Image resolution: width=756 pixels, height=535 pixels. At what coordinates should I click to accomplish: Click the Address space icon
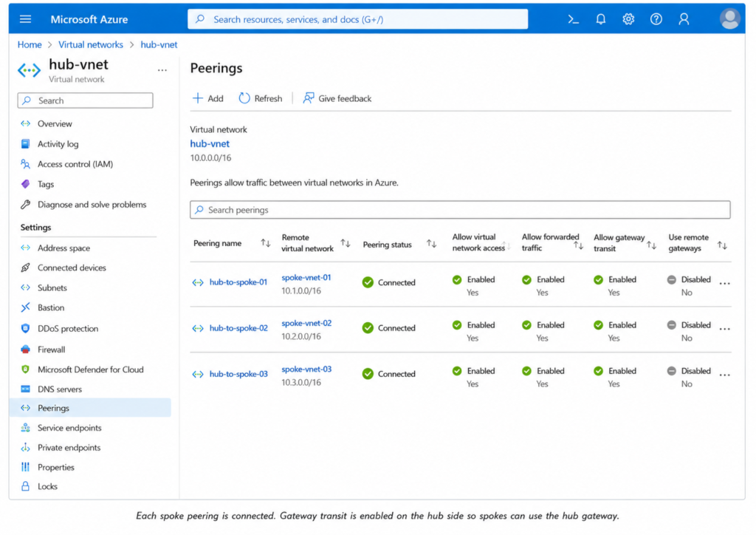coord(26,248)
